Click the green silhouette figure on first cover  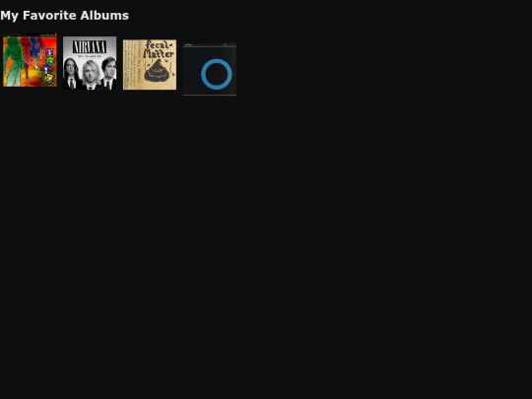tap(14, 61)
